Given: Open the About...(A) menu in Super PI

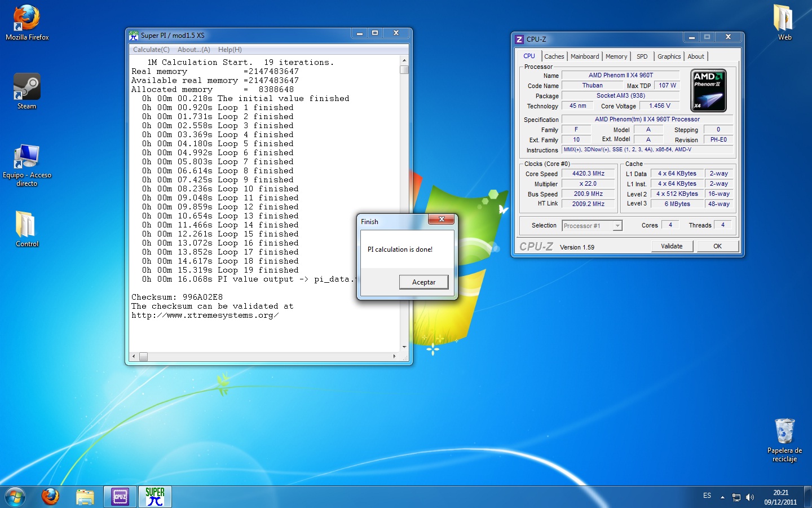Looking at the screenshot, I should tap(194, 50).
